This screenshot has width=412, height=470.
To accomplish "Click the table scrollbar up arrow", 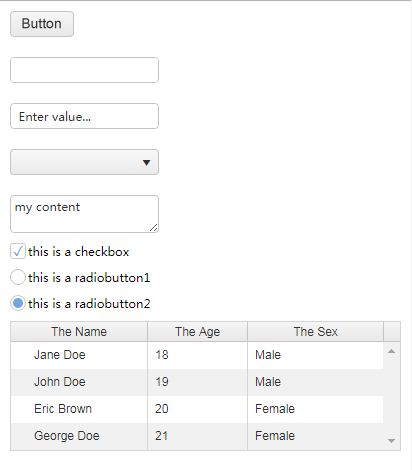I will [392, 351].
